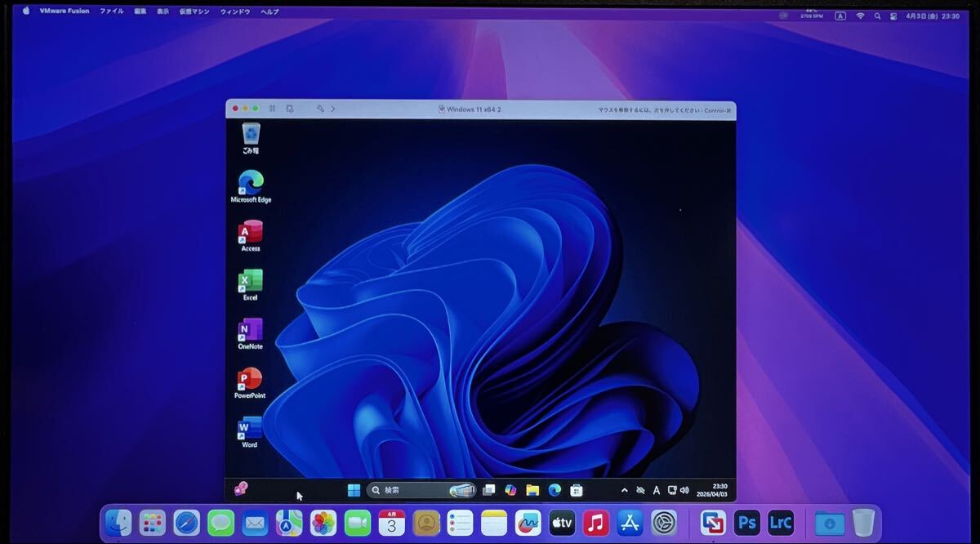
Task: Expand the toolbar chevron next to wrench
Action: (x=332, y=109)
